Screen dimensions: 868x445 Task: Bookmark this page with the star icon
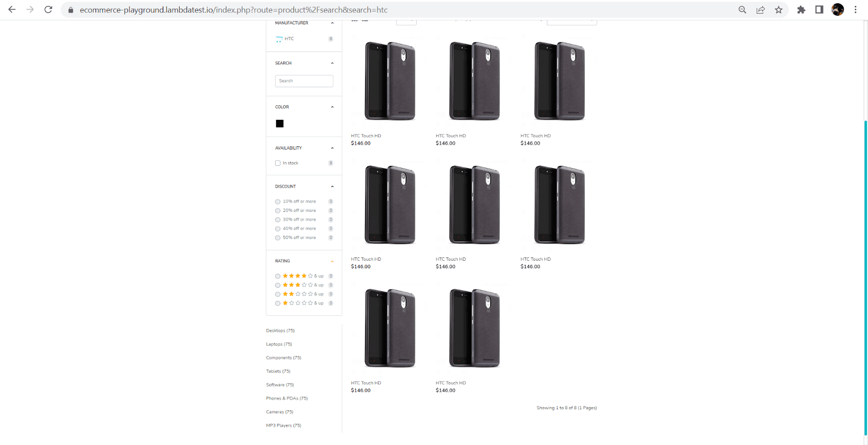coord(778,10)
